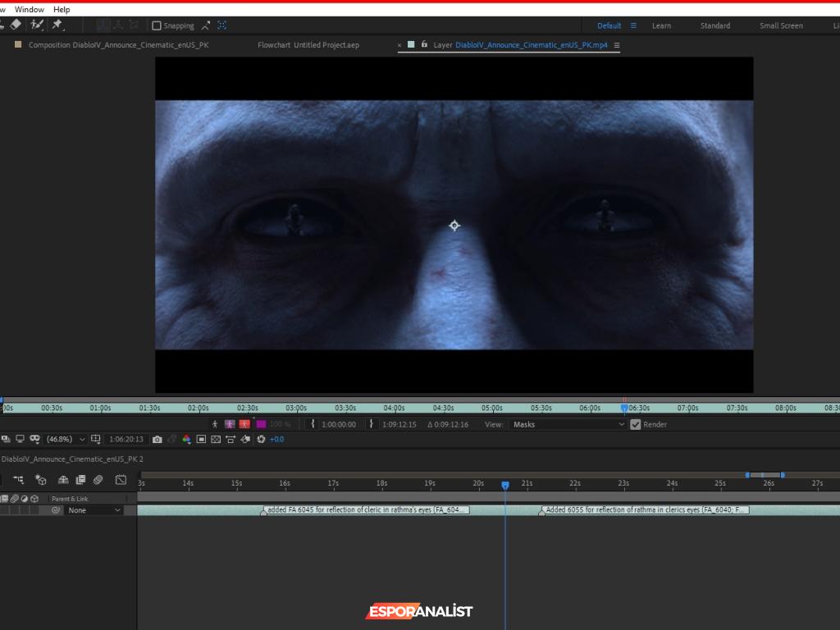This screenshot has width=840, height=630.
Task: Click the adjustment layer column header icon
Action: [25, 498]
